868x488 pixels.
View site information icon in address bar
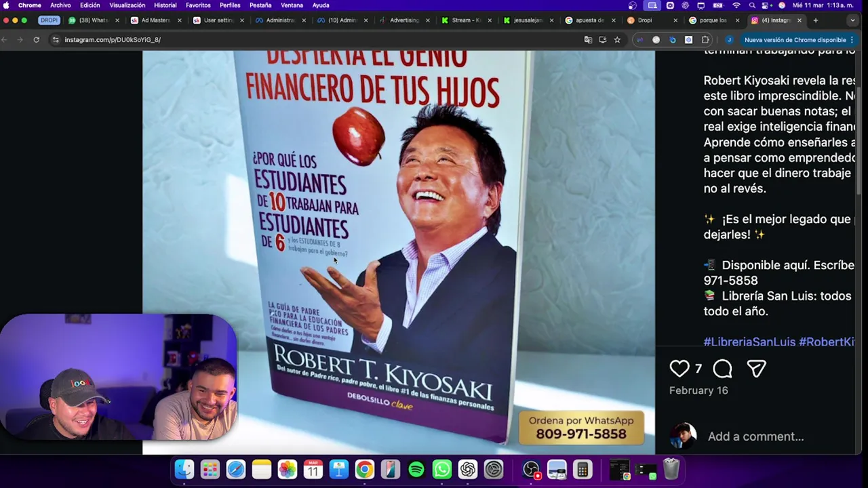pos(56,40)
